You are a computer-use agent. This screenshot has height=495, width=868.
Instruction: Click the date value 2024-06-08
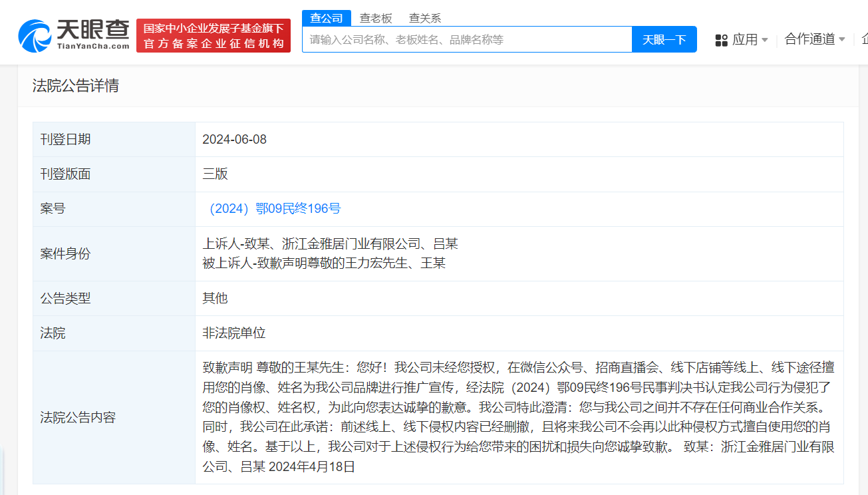pyautogui.click(x=235, y=140)
